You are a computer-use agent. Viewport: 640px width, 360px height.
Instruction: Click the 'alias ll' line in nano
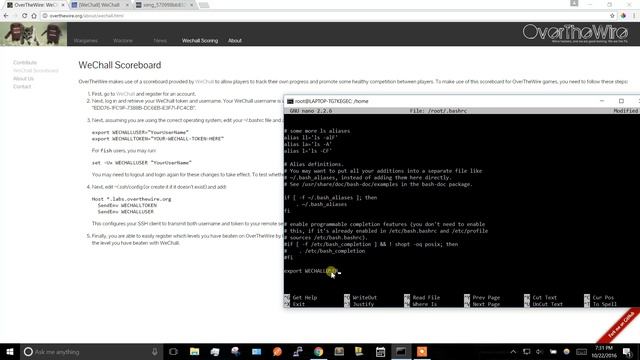pyautogui.click(x=311, y=138)
